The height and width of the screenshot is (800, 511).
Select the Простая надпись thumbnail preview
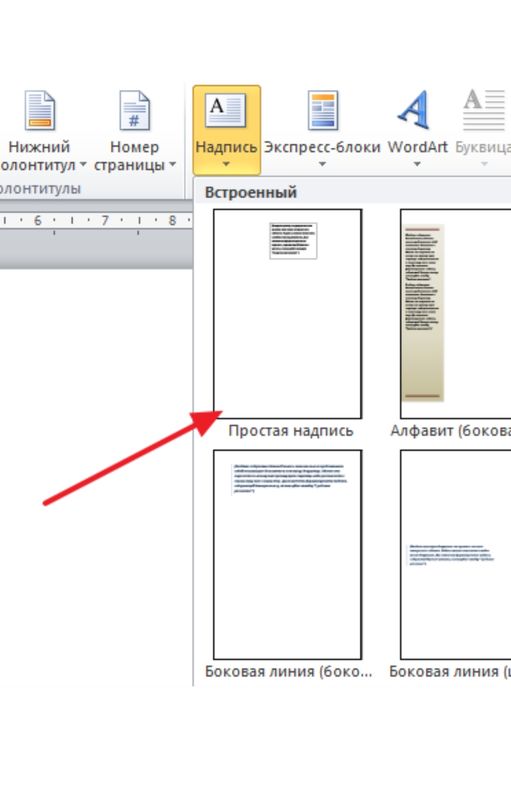pyautogui.click(x=288, y=314)
